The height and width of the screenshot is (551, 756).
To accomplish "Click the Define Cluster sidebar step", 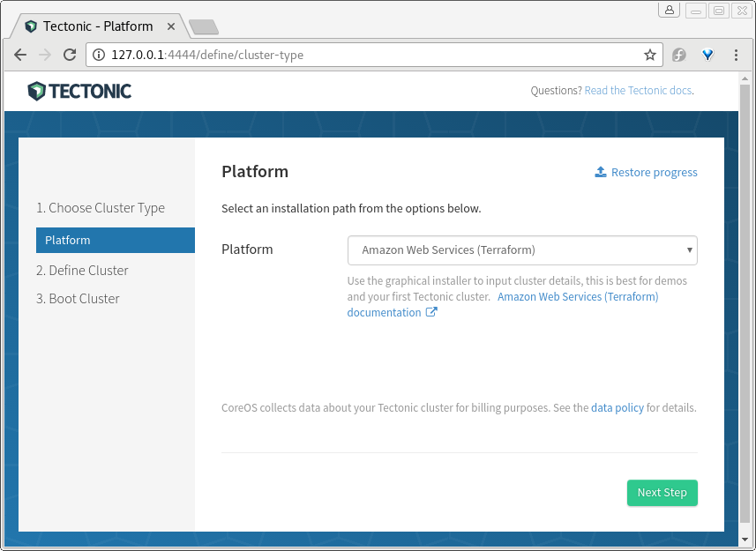I will 88,270.
